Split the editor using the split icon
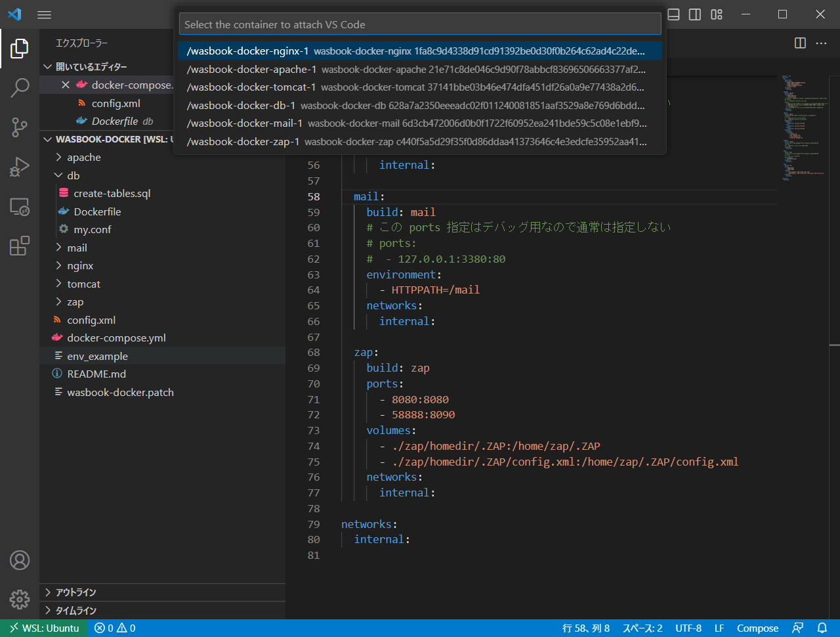 click(x=800, y=43)
